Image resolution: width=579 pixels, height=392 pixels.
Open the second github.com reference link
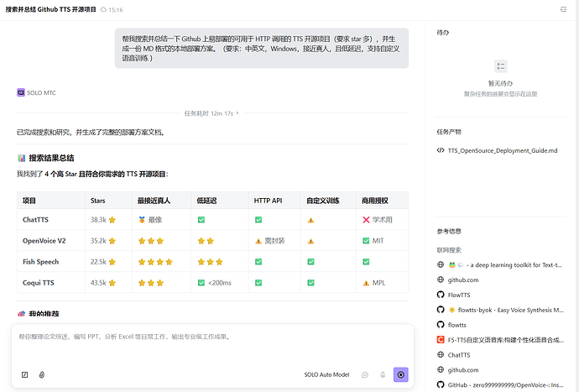point(463,370)
